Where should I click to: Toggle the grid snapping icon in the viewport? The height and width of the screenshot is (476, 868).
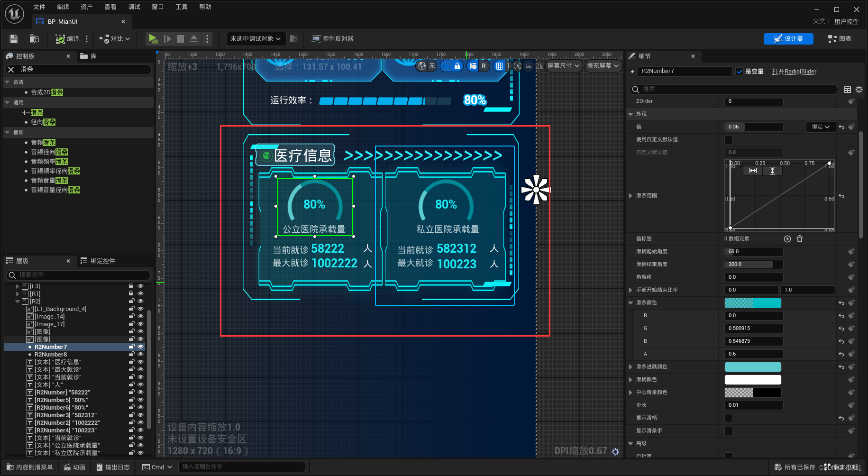500,66
